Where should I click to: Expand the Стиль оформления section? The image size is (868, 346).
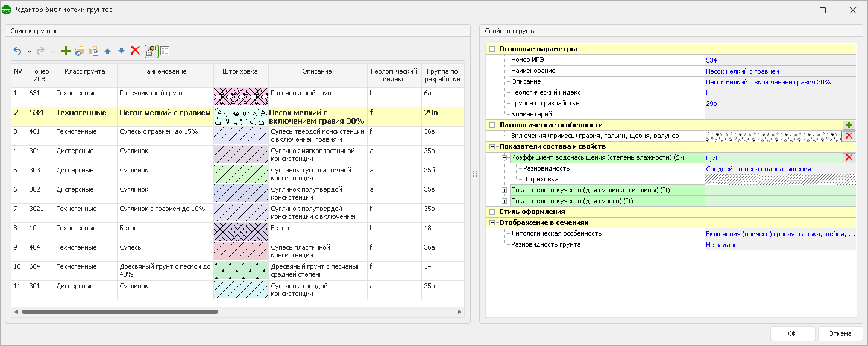point(492,212)
